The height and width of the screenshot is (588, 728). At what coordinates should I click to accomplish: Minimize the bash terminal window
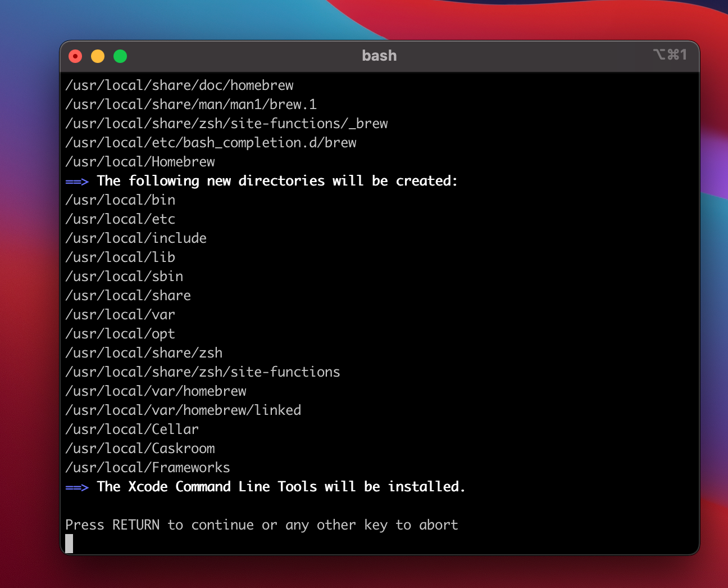point(98,56)
